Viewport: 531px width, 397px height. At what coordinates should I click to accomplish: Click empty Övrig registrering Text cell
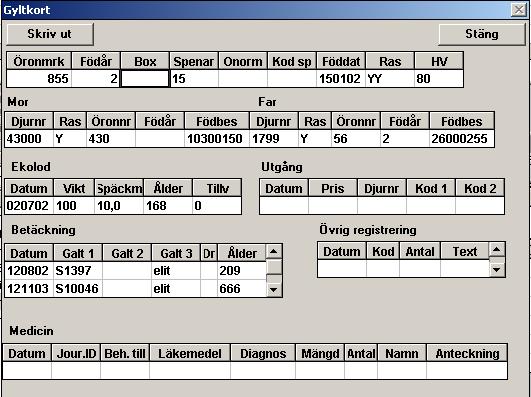465,269
